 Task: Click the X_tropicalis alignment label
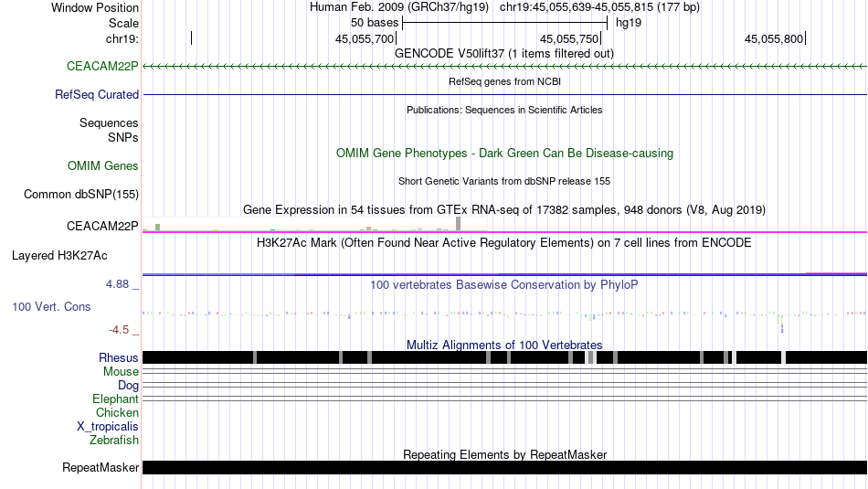coord(108,427)
